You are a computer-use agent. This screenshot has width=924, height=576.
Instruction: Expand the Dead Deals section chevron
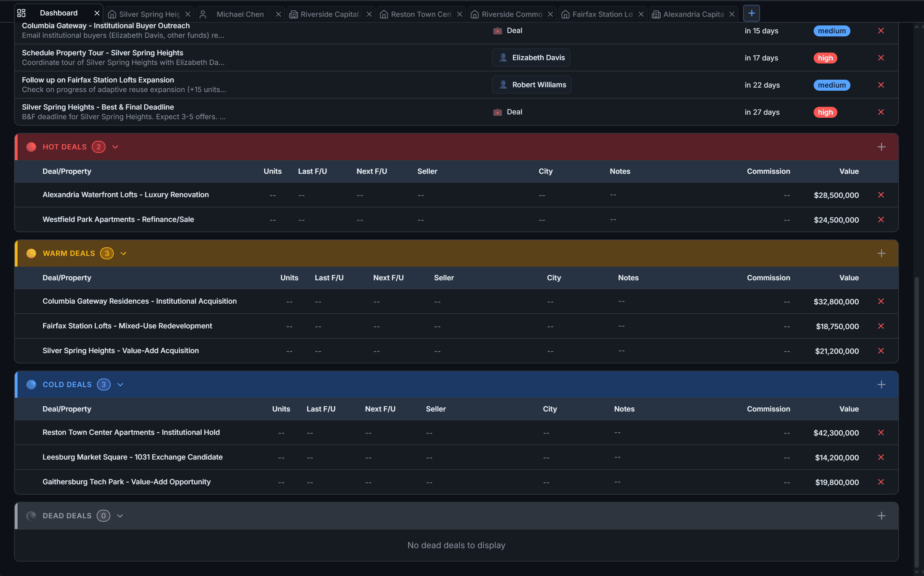pos(120,516)
